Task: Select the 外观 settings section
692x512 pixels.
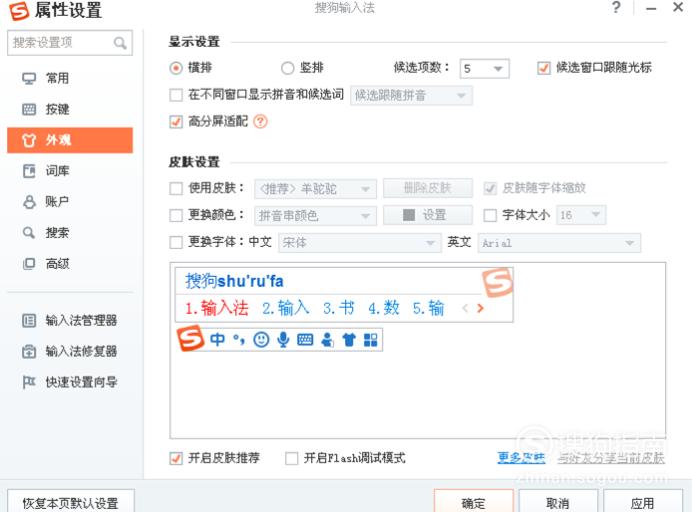Action: coord(70,140)
